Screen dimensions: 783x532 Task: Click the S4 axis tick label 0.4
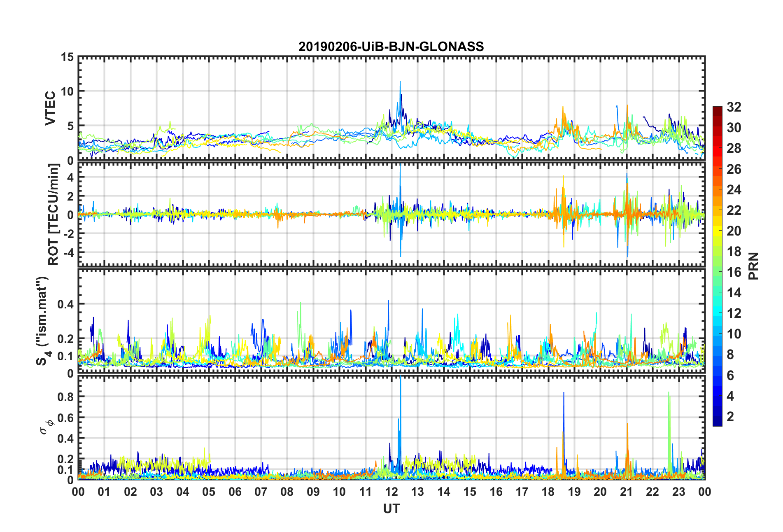65,304
